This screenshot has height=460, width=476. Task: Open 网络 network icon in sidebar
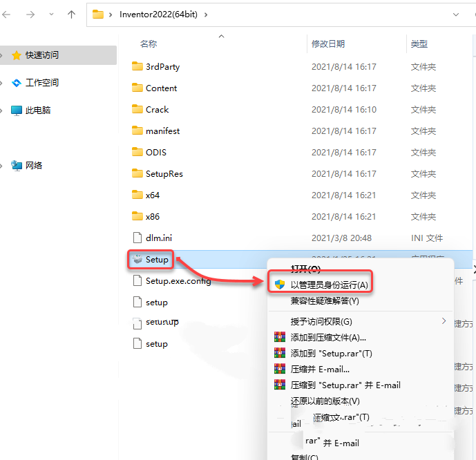point(16,165)
